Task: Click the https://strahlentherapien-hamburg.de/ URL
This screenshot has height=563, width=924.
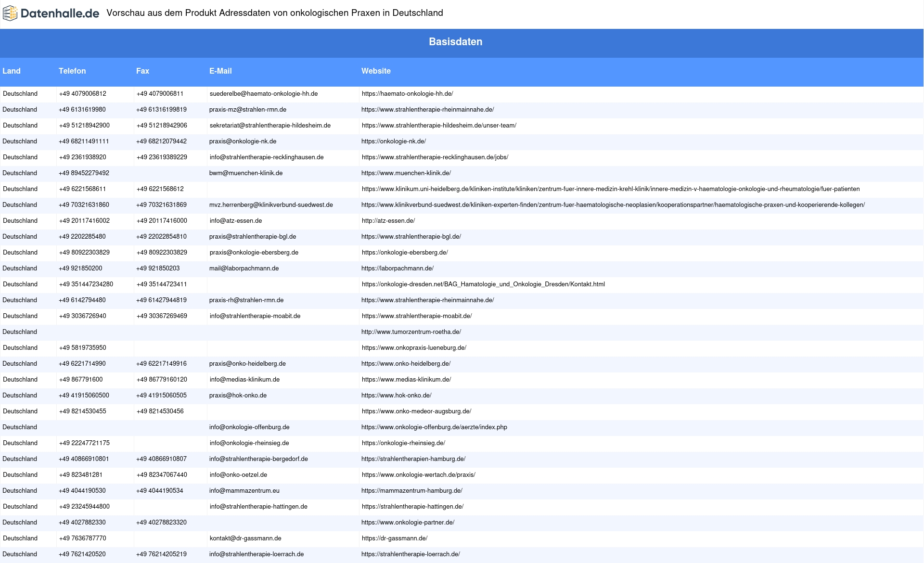Action: (x=413, y=459)
